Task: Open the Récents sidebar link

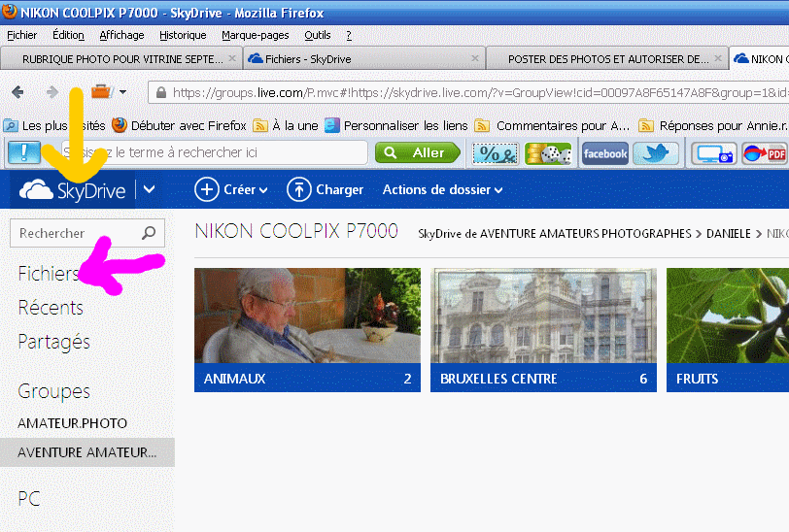Action: [x=51, y=308]
